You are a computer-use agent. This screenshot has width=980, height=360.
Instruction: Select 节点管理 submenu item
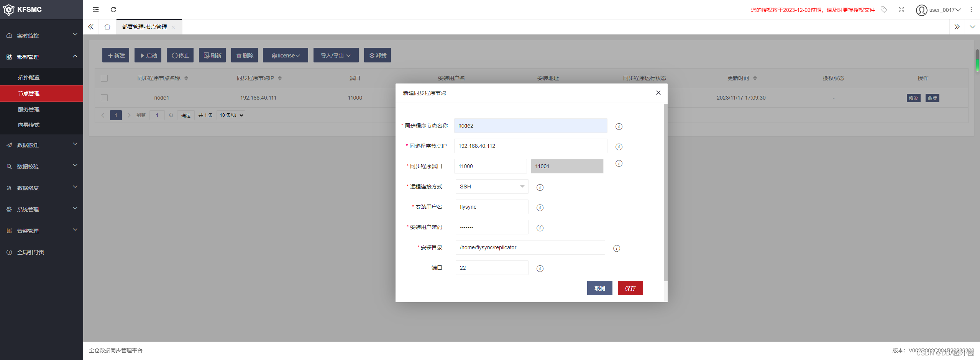point(41,93)
